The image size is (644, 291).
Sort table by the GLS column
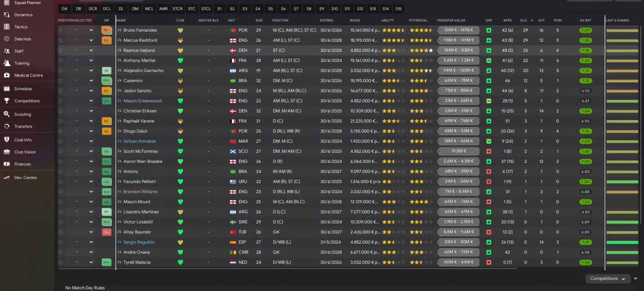coord(524,21)
